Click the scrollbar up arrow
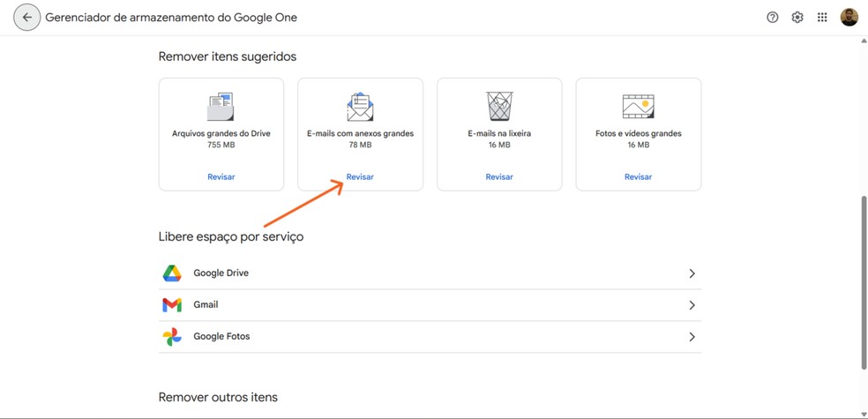 [864, 41]
